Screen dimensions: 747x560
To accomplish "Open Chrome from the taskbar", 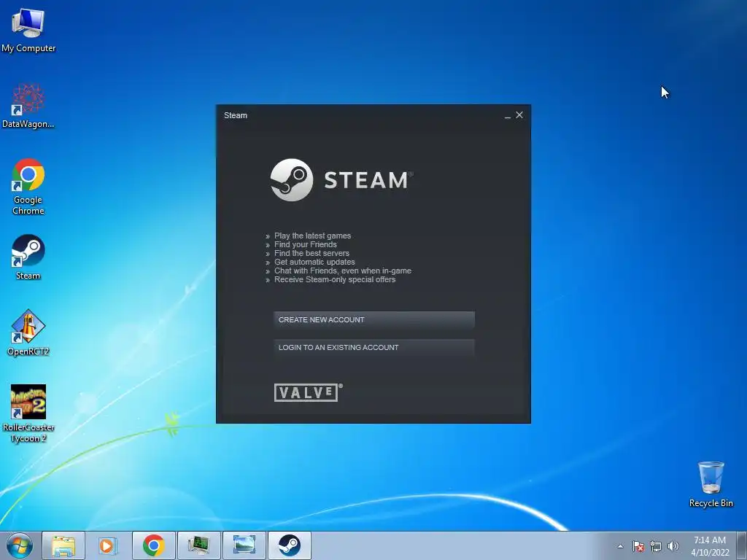I will pos(153,545).
